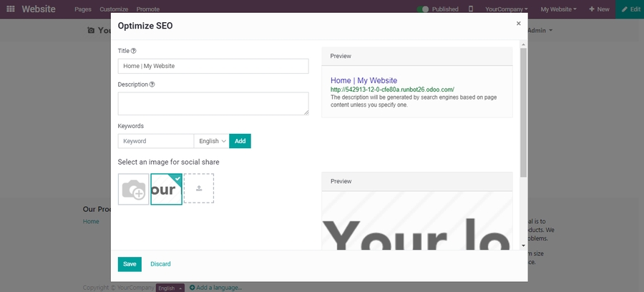Select the camera placeholder social image
This screenshot has width=644, height=292.
tap(134, 189)
